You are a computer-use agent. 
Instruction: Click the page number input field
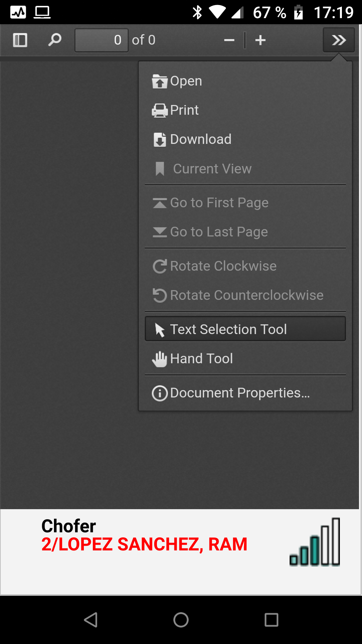pos(101,40)
